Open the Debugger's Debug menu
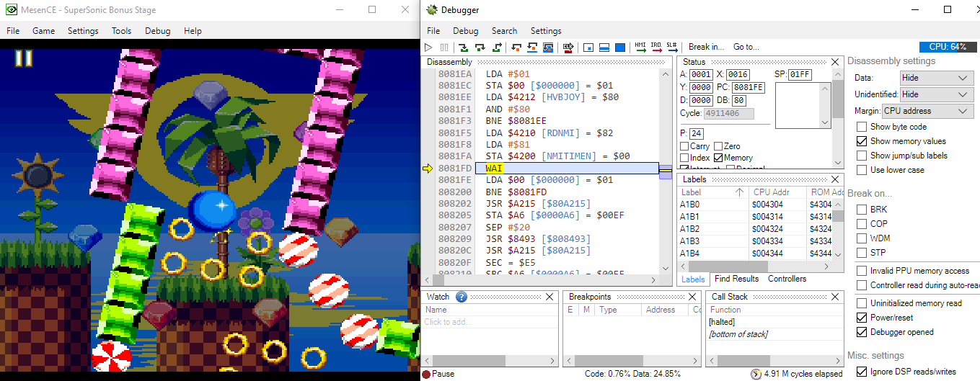This screenshot has height=381, width=980. pos(465,31)
